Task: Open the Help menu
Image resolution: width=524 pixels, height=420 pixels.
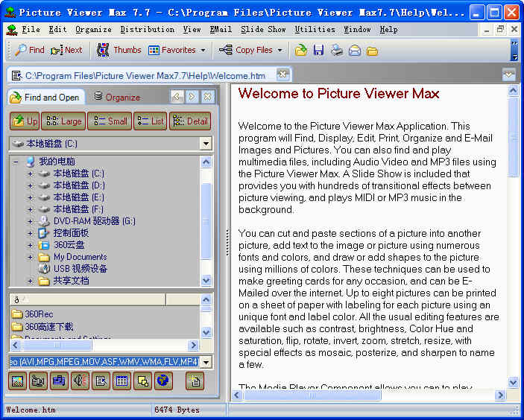Action: 388,30
